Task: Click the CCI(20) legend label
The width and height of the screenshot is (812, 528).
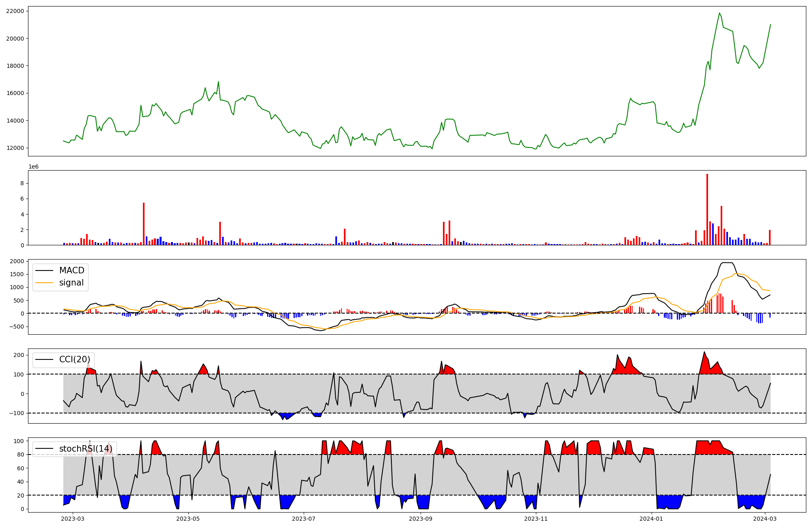Action: point(75,359)
